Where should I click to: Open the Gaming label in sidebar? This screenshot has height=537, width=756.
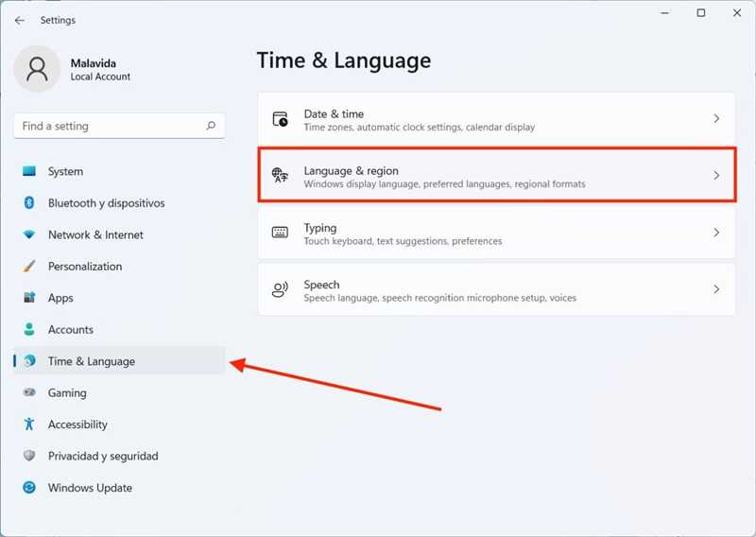67,393
